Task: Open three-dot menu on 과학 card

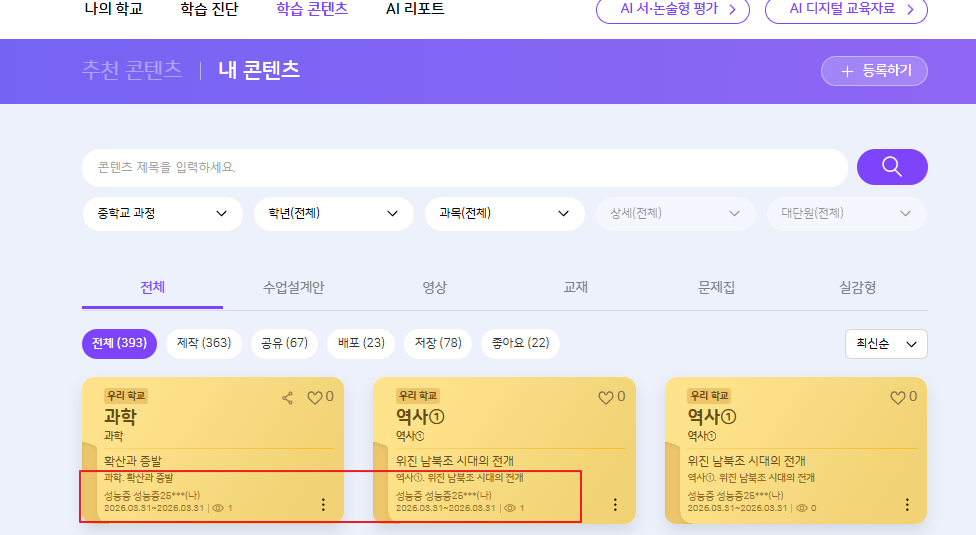Action: (x=323, y=505)
